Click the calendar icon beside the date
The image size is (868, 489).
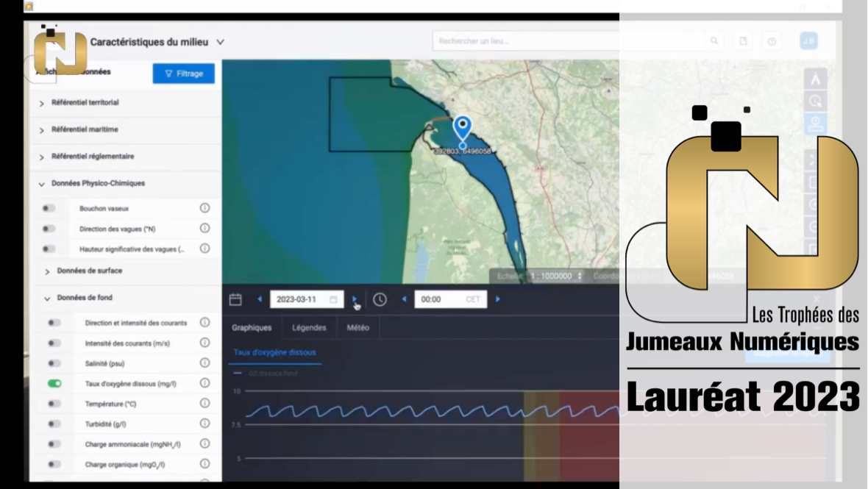235,299
